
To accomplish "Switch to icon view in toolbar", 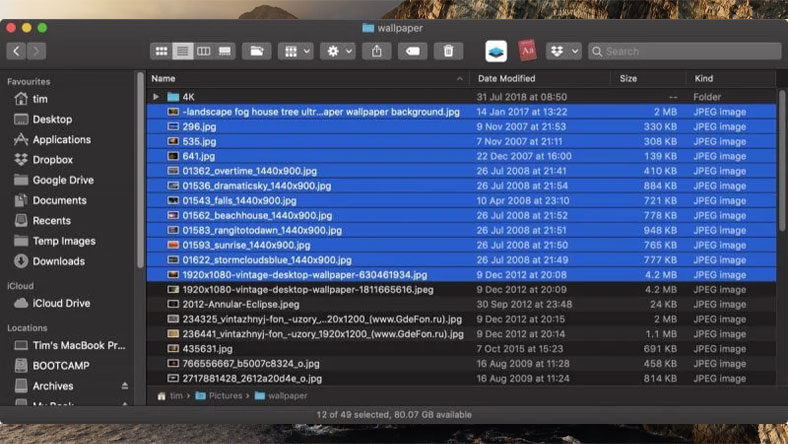I will [161, 51].
